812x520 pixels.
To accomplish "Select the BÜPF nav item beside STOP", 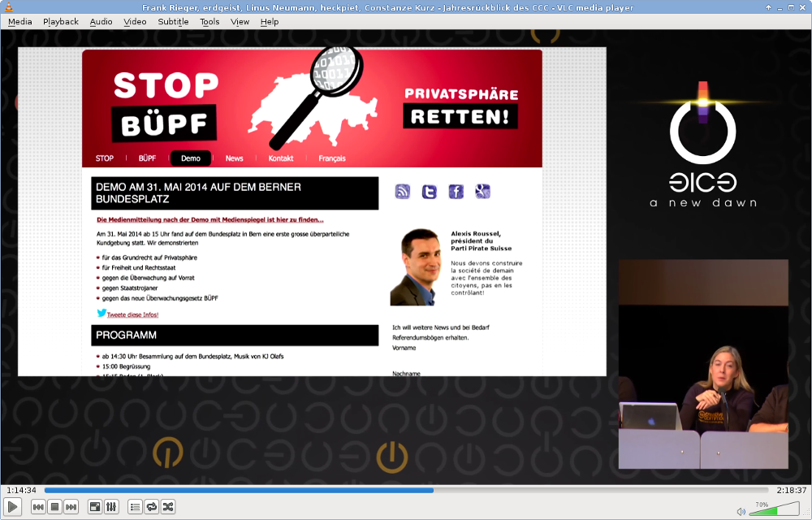I will pyautogui.click(x=147, y=158).
